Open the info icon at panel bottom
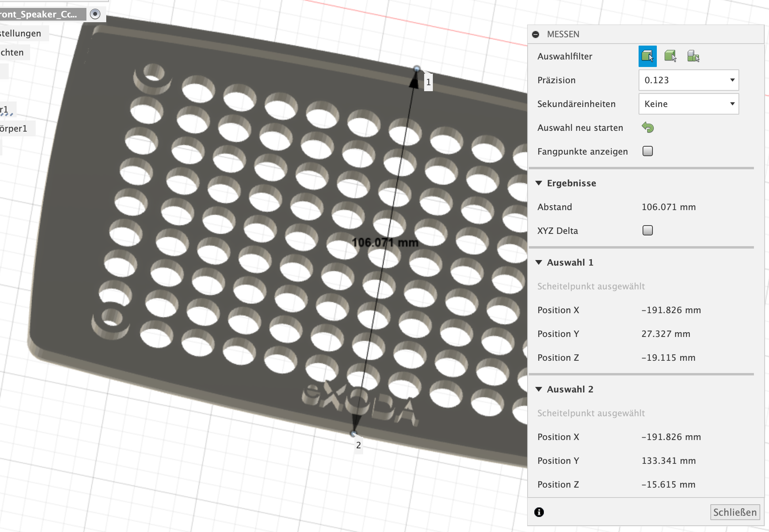 539,512
